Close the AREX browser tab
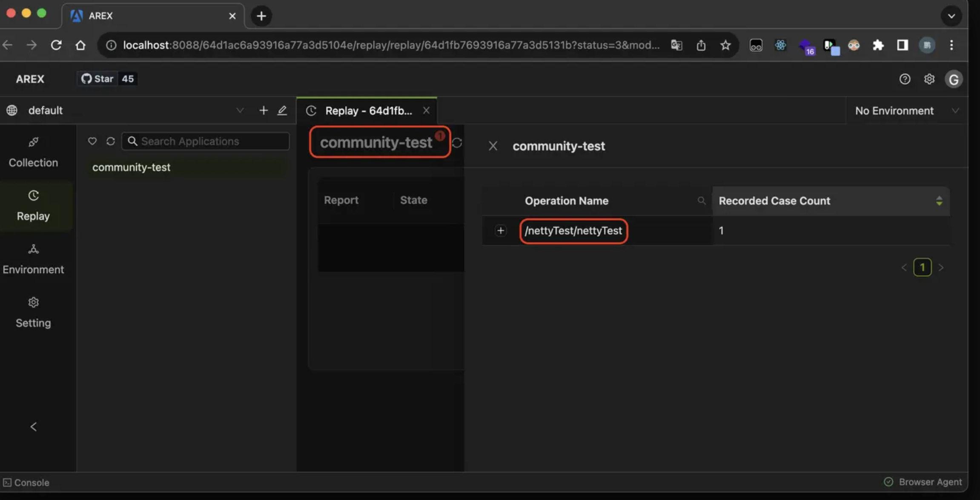This screenshot has width=980, height=500. pyautogui.click(x=232, y=16)
